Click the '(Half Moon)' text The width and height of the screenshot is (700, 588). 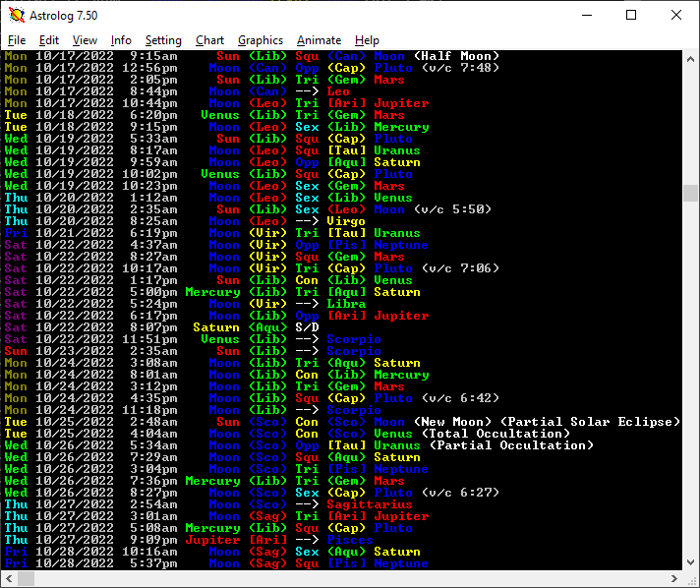456,56
